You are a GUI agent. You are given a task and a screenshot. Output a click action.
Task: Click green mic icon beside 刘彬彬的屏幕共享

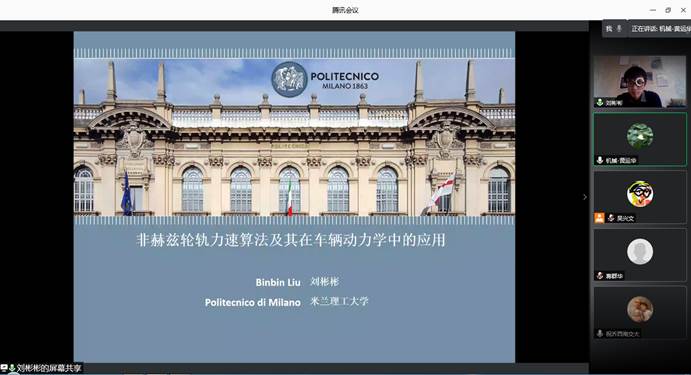12,368
